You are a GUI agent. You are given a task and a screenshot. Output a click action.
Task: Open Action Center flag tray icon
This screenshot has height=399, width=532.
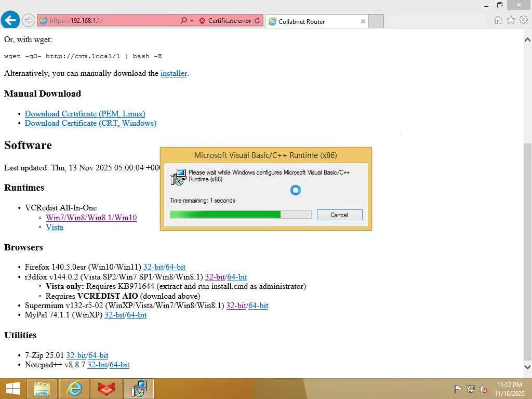[458, 389]
